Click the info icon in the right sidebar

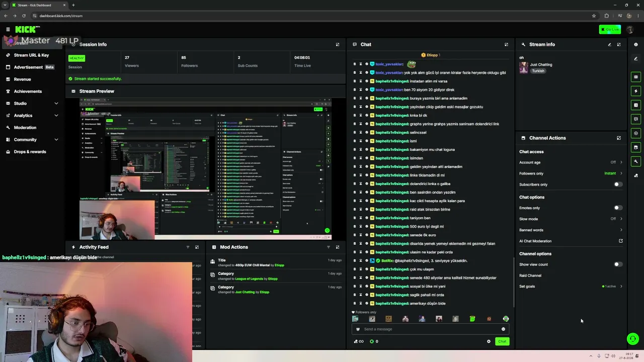636,44
